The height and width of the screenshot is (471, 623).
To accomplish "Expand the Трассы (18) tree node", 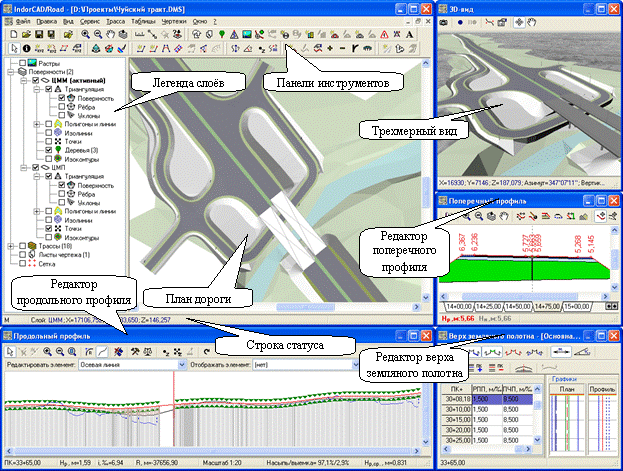I will click(x=8, y=245).
